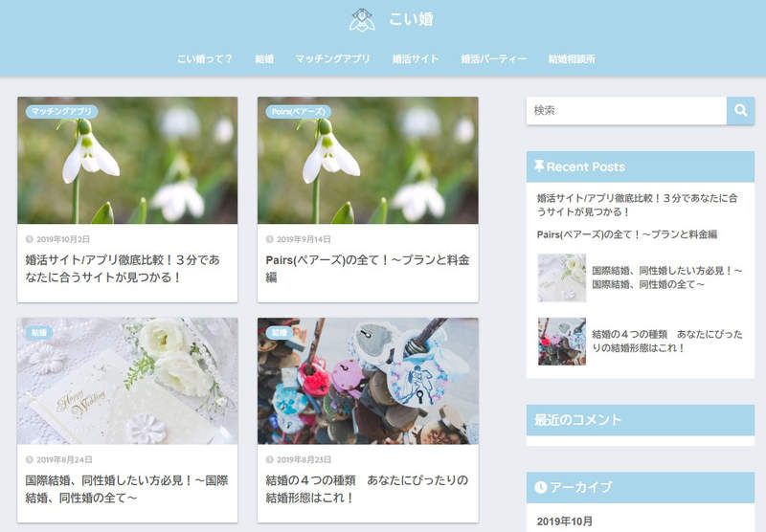
Task: Click the マッチングアプリ category badge on first post
Action: (x=61, y=112)
